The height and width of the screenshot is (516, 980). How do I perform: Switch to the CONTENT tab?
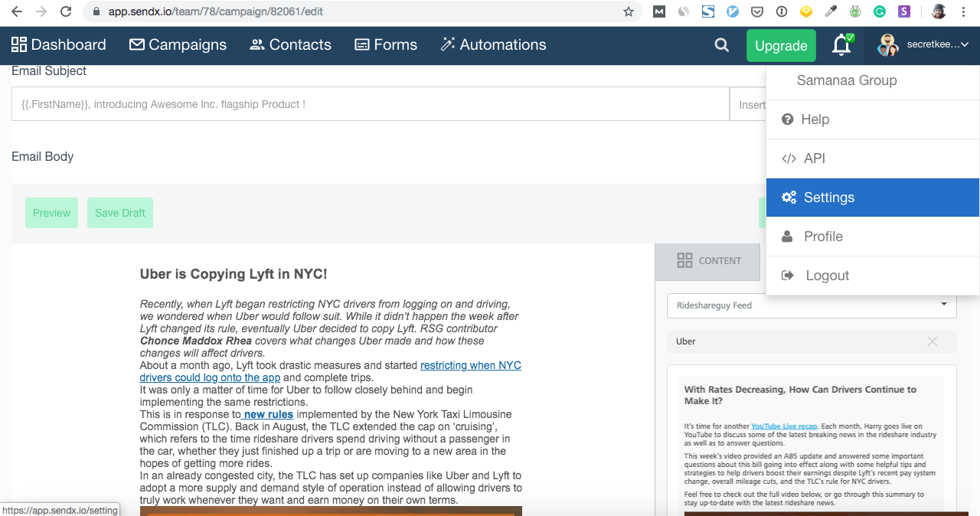tap(708, 261)
